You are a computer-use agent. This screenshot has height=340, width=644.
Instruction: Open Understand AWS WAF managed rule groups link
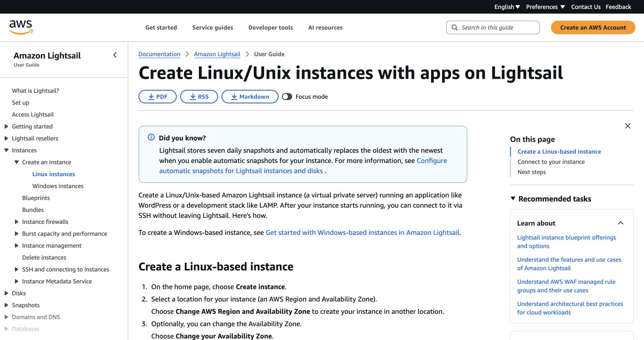click(566, 286)
